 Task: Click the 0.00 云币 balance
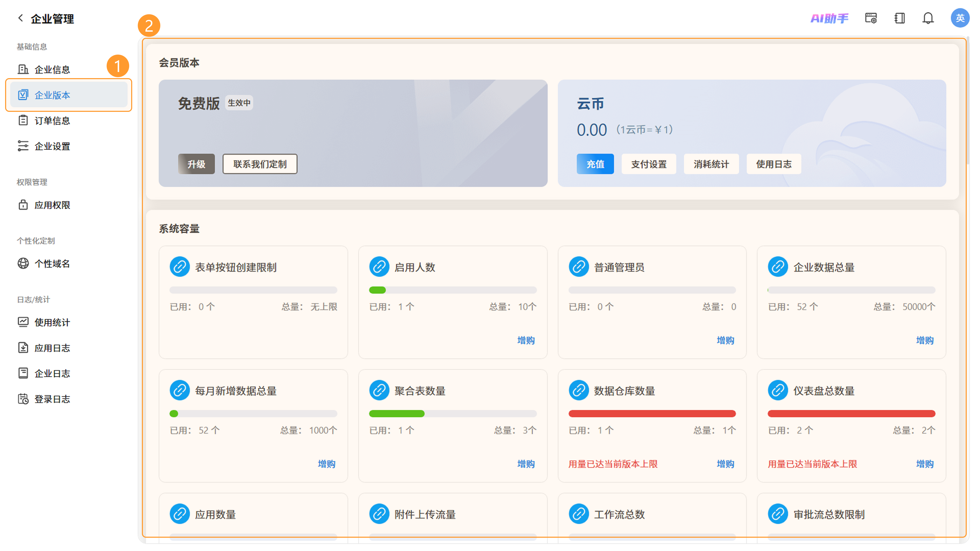[592, 130]
